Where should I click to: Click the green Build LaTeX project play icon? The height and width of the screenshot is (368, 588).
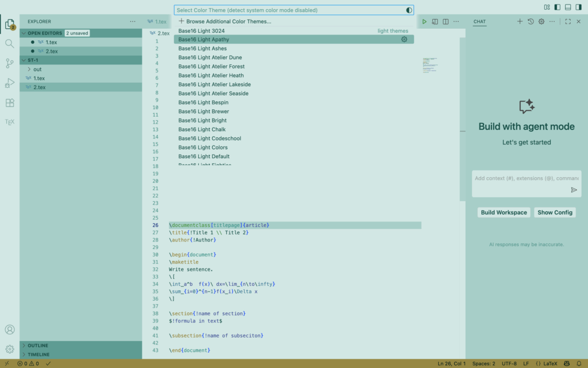(424, 22)
